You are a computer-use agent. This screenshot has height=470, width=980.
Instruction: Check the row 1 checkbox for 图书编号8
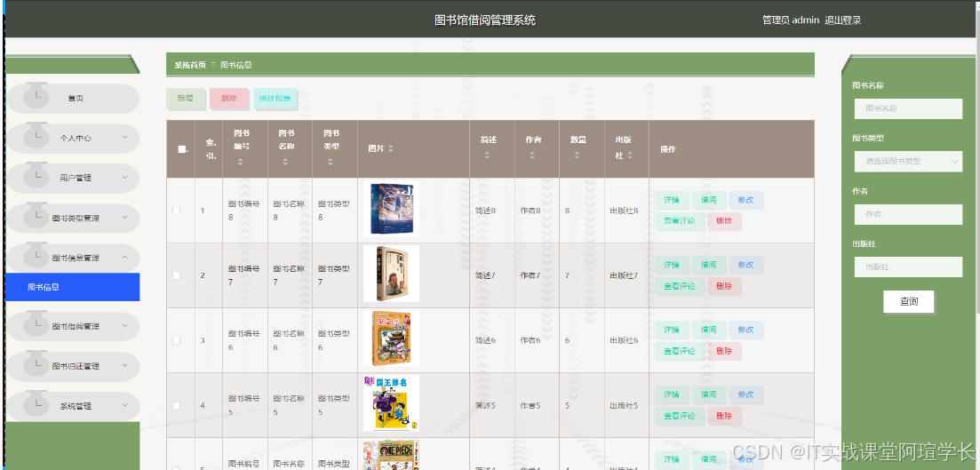pyautogui.click(x=176, y=211)
